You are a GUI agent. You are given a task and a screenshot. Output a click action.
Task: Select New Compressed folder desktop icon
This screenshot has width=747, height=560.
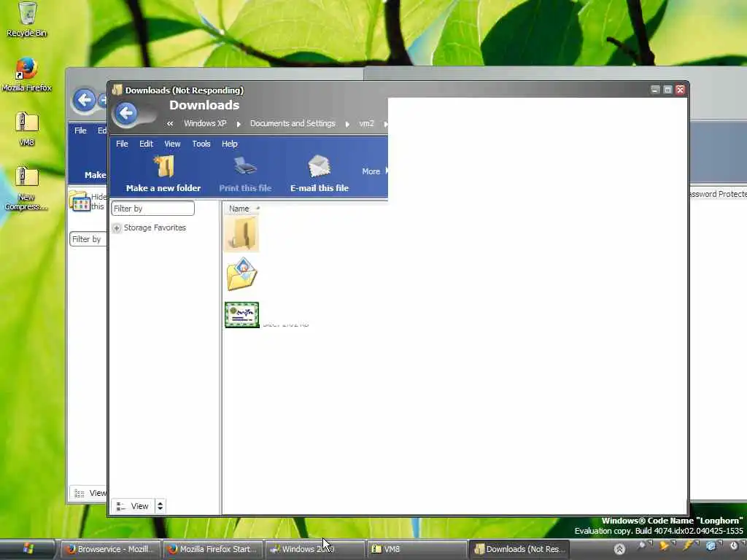[27, 189]
